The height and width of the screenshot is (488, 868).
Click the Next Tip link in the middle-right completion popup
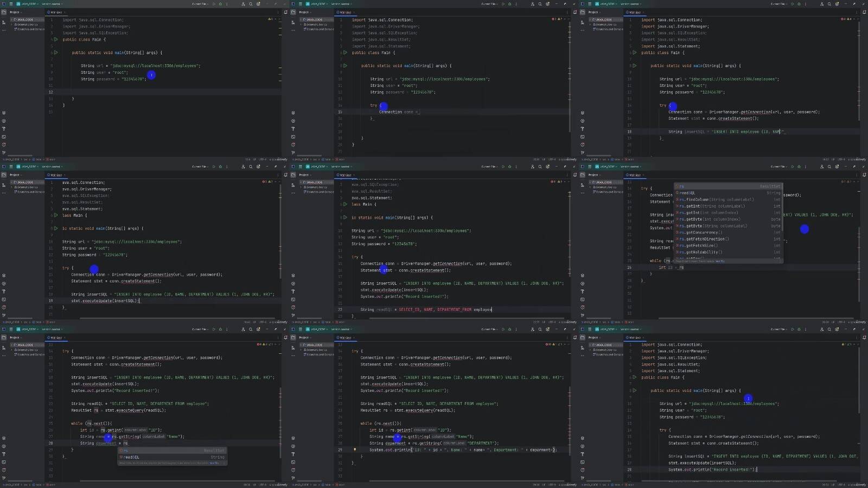pyautogui.click(x=720, y=261)
